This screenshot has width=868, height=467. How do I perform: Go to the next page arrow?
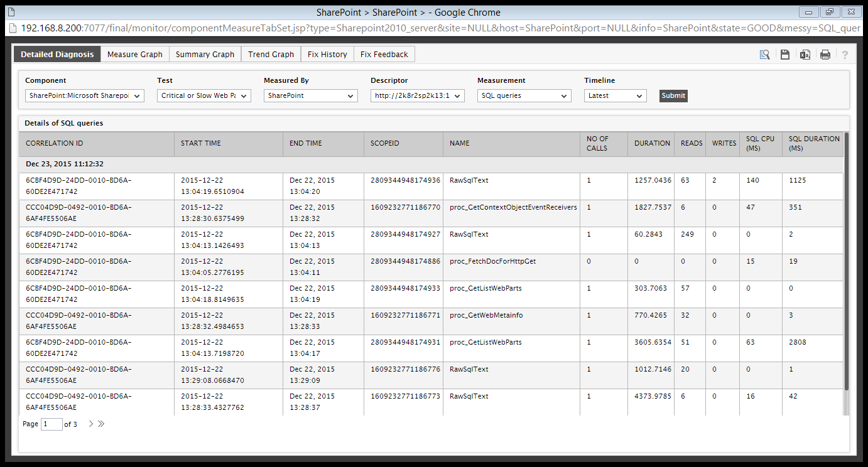(x=91, y=424)
